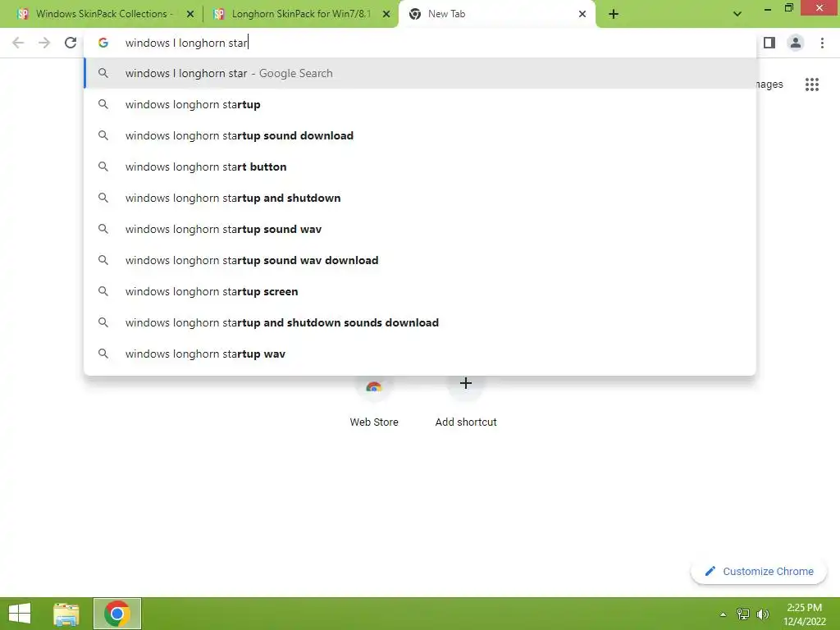The image size is (840, 630).
Task: Select 'windows longhorn startup wav' suggestion
Action: point(420,354)
